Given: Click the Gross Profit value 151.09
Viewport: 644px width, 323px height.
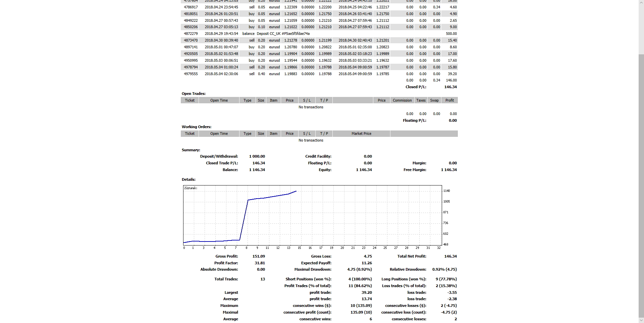Looking at the screenshot, I should 259,256.
